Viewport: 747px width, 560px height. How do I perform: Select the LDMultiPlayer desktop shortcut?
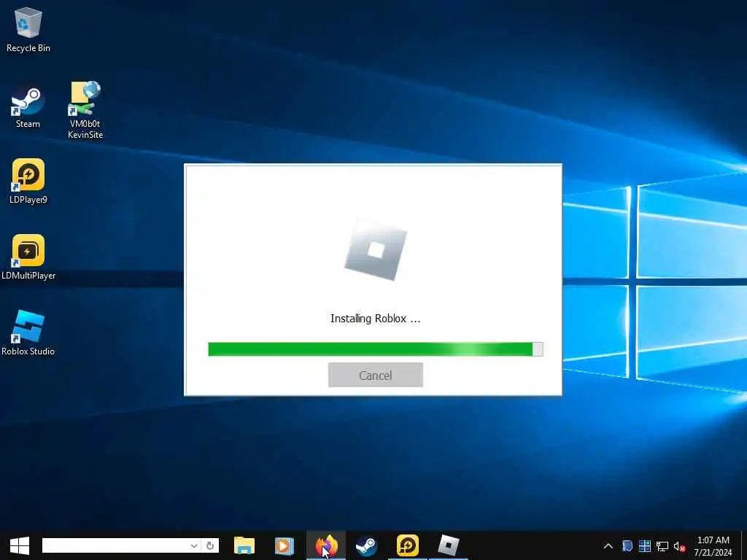coord(28,257)
